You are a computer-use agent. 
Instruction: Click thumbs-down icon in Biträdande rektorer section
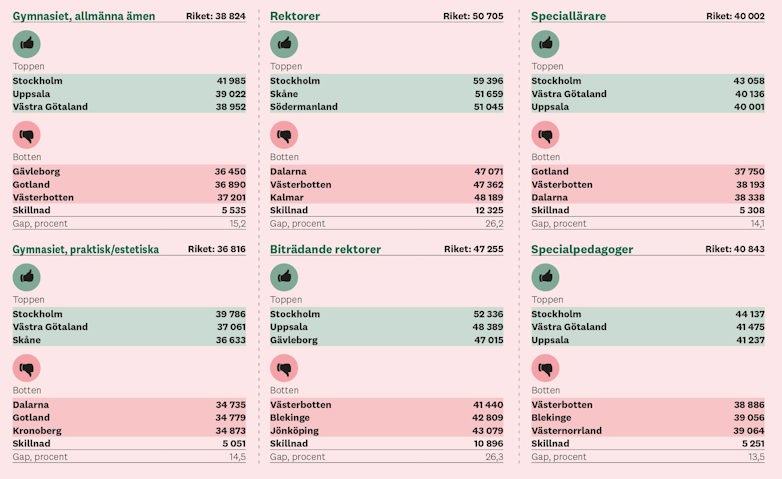tap(284, 368)
